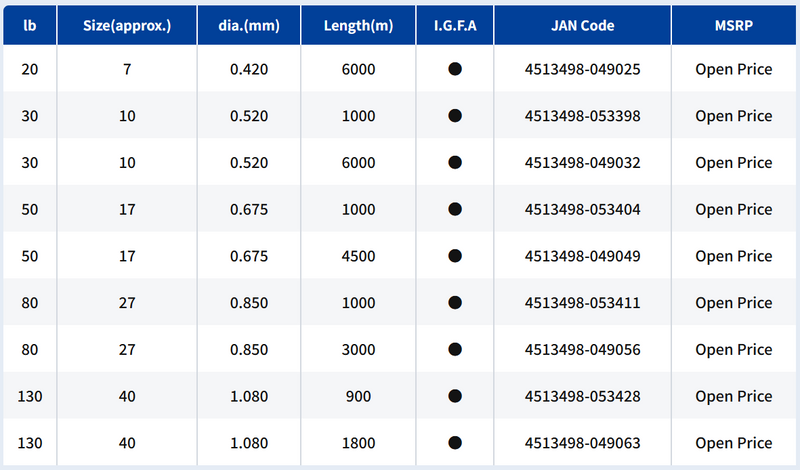Click 30 lb cell in row 4513498-053398
Screen dimensions: 800x470
click(x=30, y=116)
